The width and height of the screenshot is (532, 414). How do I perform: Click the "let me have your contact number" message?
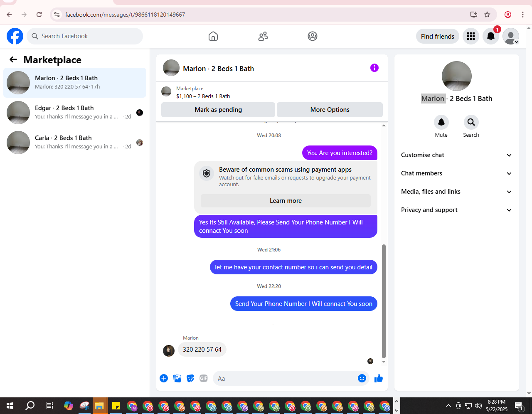(x=294, y=267)
